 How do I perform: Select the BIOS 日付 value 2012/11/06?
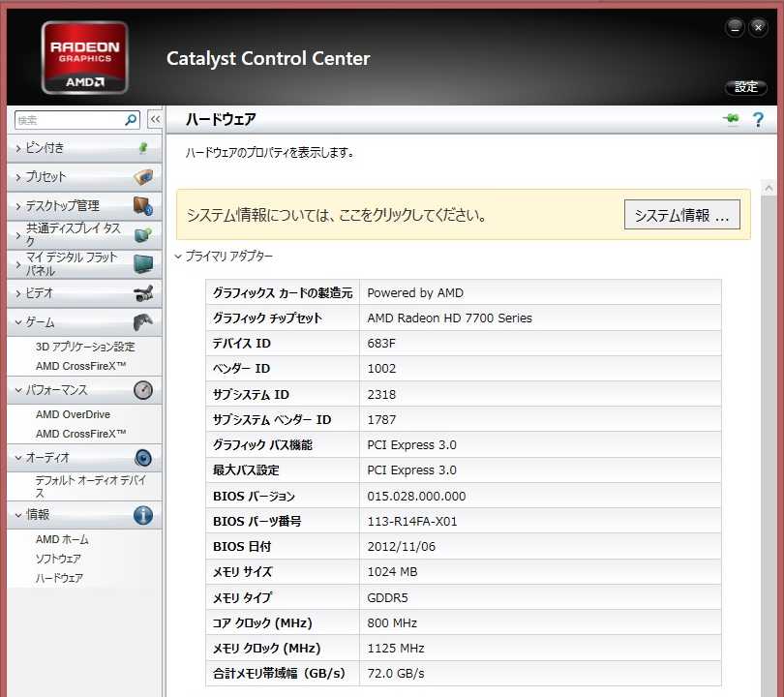point(401,547)
